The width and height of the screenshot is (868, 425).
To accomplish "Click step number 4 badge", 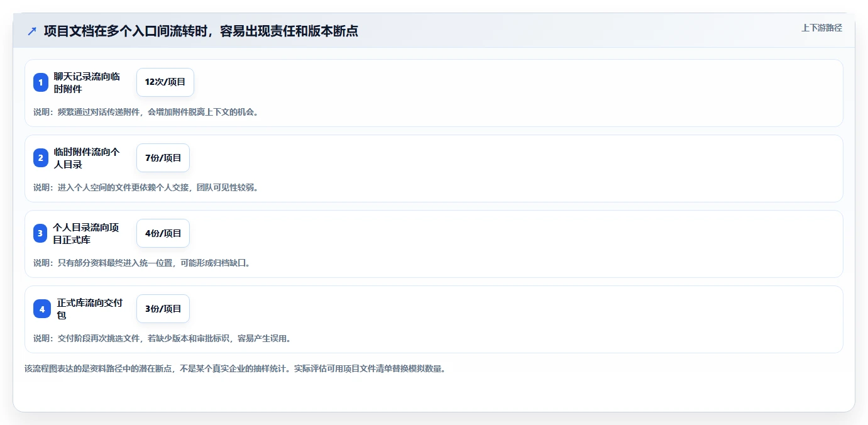I will [x=42, y=309].
